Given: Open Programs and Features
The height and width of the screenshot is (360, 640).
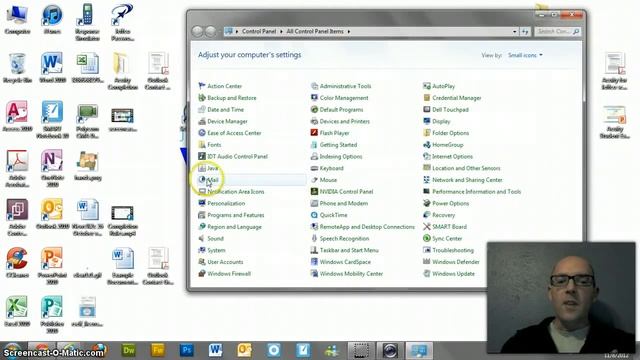Looking at the screenshot, I should [236, 215].
